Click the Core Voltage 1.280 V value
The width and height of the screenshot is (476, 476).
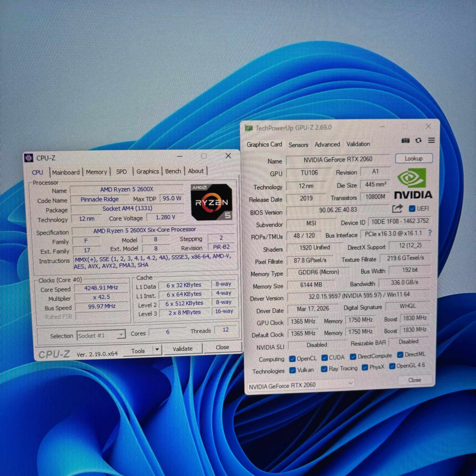165,217
